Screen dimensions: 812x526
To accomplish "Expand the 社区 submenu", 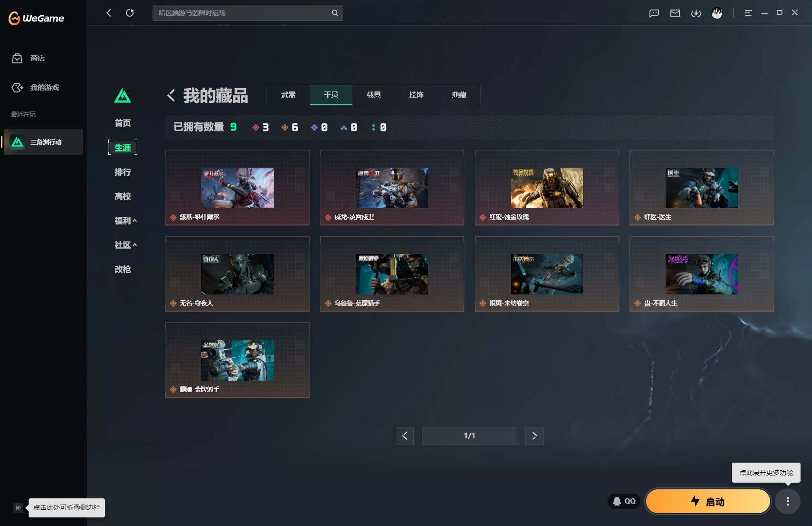I will pyautogui.click(x=125, y=245).
